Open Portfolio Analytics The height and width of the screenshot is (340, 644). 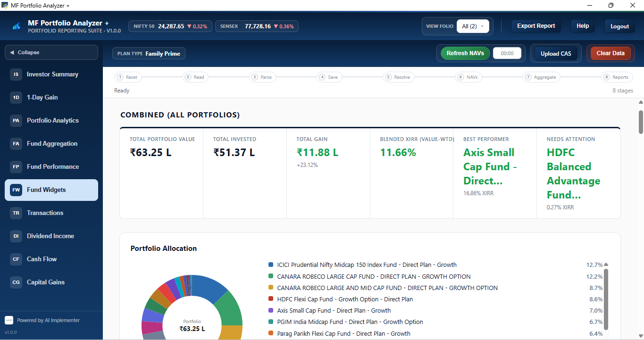point(51,121)
